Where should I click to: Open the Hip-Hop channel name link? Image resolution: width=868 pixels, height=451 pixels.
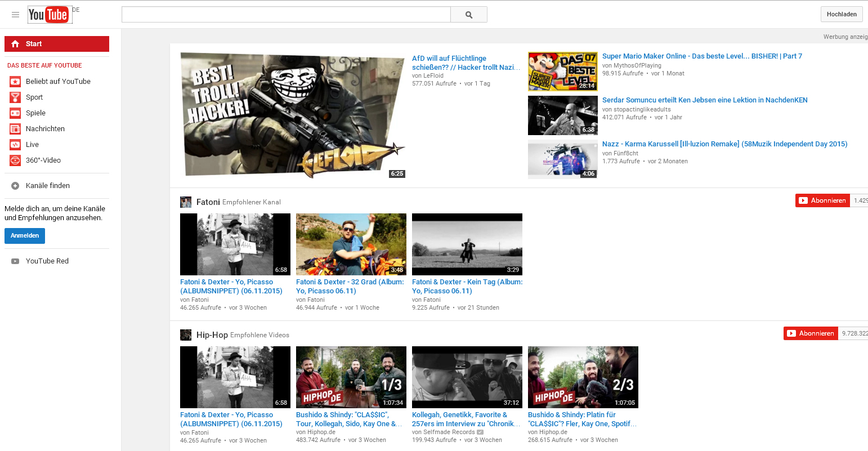[212, 335]
